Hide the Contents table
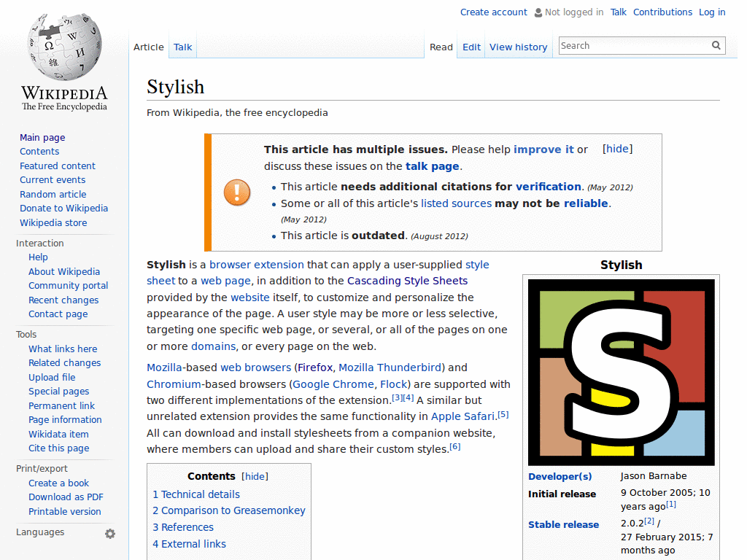Image resolution: width=747 pixels, height=560 pixels. 255,476
